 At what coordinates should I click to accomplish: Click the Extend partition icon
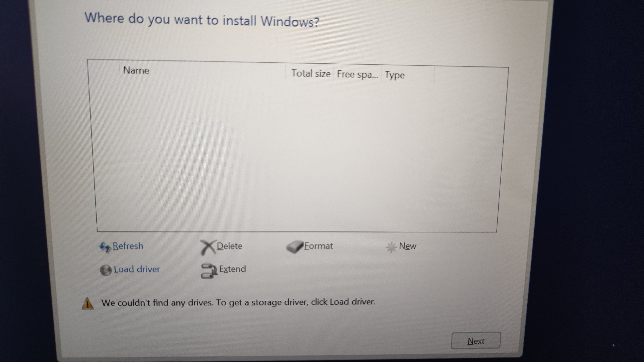point(209,271)
